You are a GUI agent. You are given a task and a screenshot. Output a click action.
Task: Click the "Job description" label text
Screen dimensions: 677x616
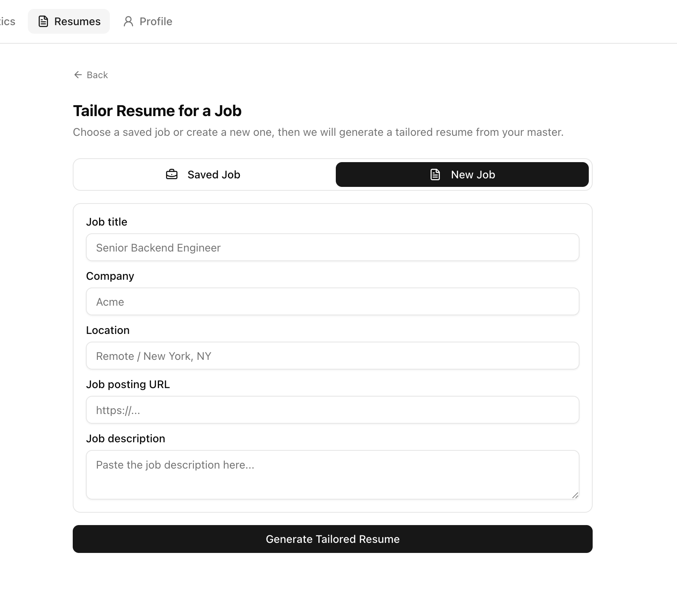coord(125,438)
